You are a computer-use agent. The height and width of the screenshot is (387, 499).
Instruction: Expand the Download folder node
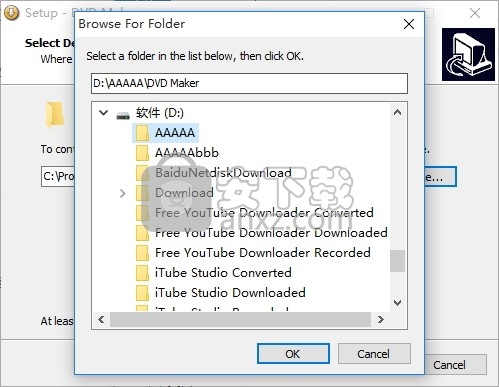123,193
